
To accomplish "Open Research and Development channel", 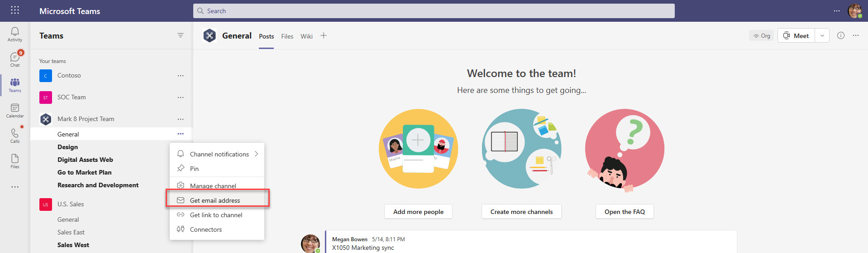I will pos(98,185).
